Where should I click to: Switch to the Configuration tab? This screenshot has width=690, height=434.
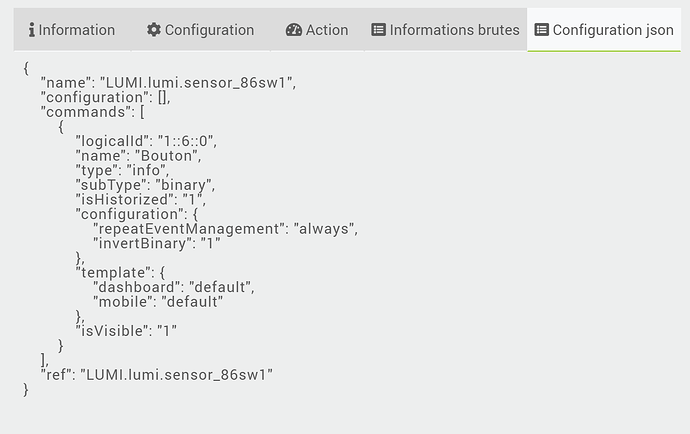coord(201,30)
